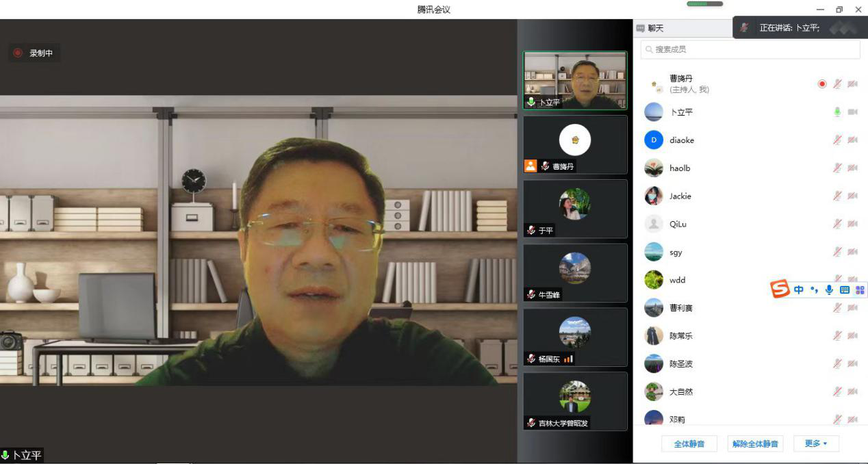Click the 全体静音 mute all button

(689, 443)
